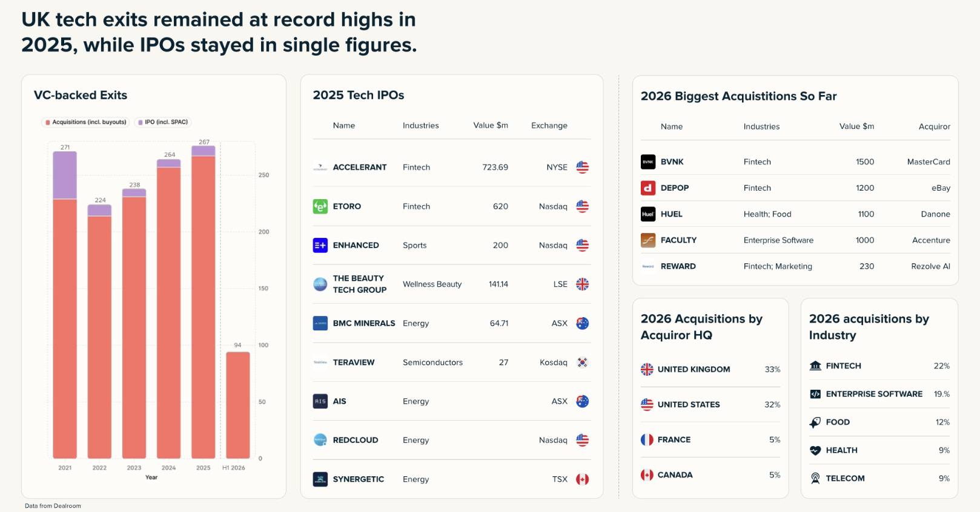Viewport: 980px width, 512px height.
Task: Click the Kosdaq exchange cell
Action: pos(554,363)
